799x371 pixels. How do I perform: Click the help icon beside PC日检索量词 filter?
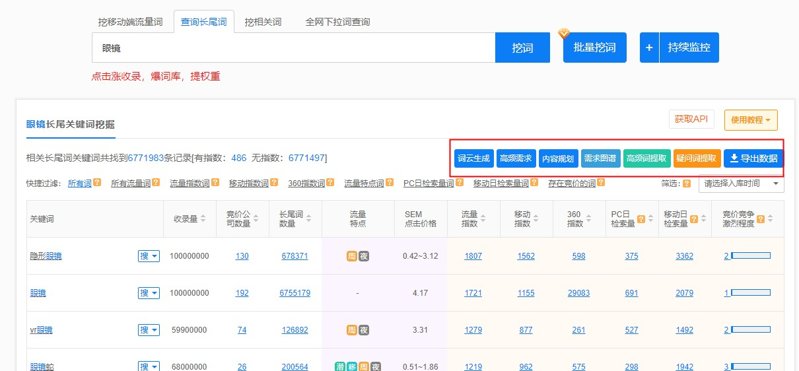click(459, 182)
